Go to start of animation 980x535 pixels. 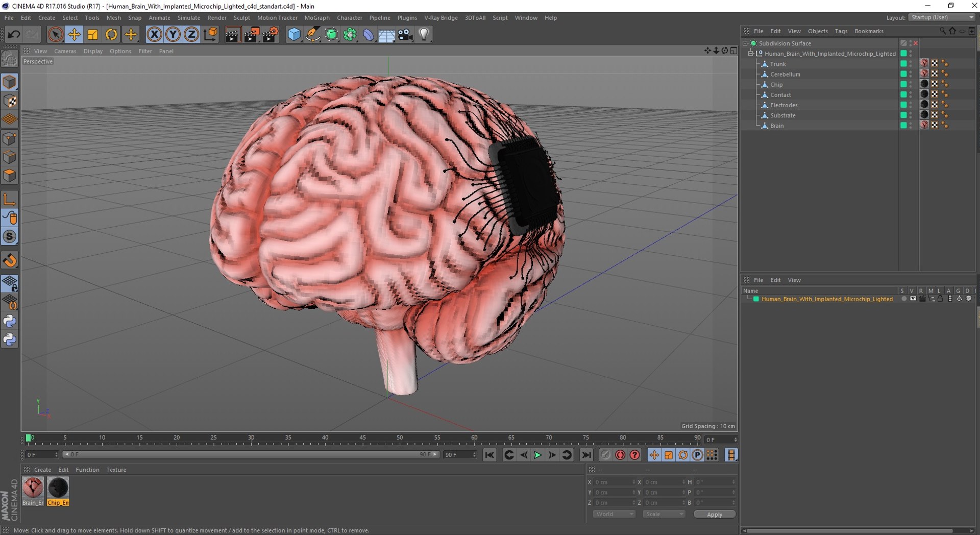[489, 455]
